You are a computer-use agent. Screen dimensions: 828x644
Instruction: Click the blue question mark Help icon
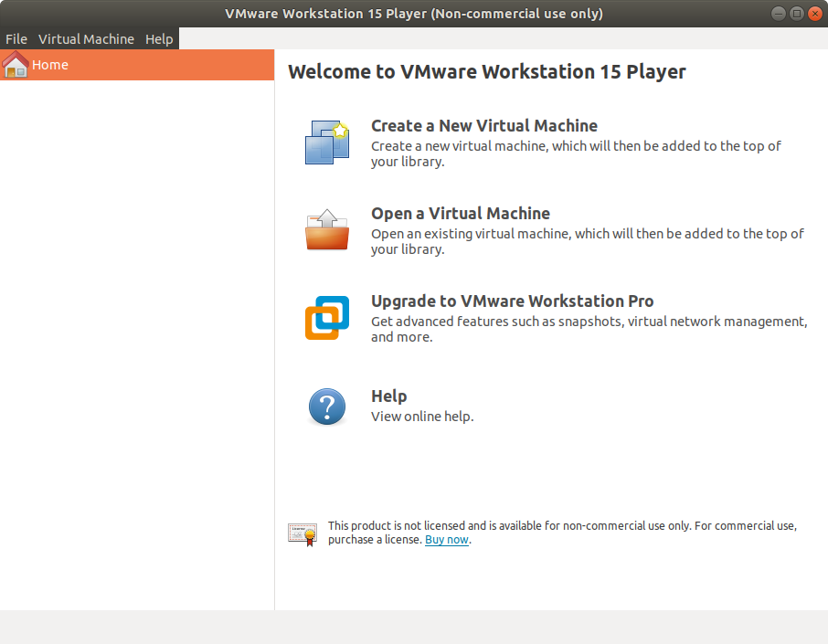pos(326,406)
